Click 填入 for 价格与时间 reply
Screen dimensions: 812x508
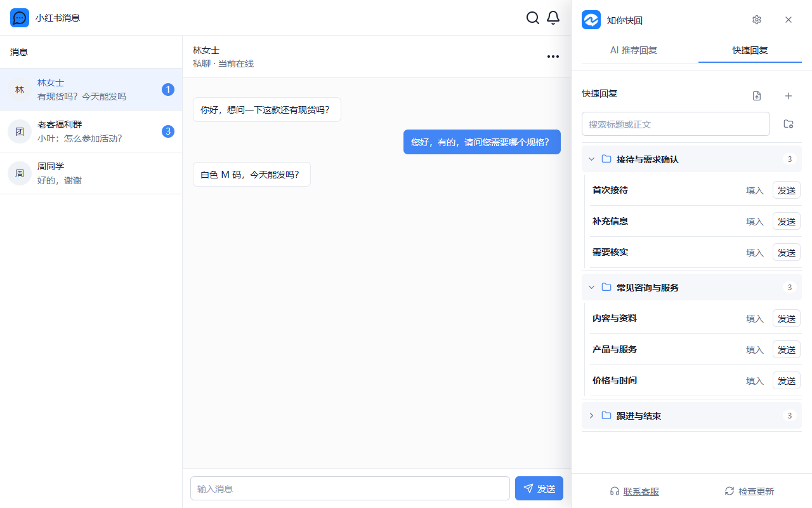(755, 381)
